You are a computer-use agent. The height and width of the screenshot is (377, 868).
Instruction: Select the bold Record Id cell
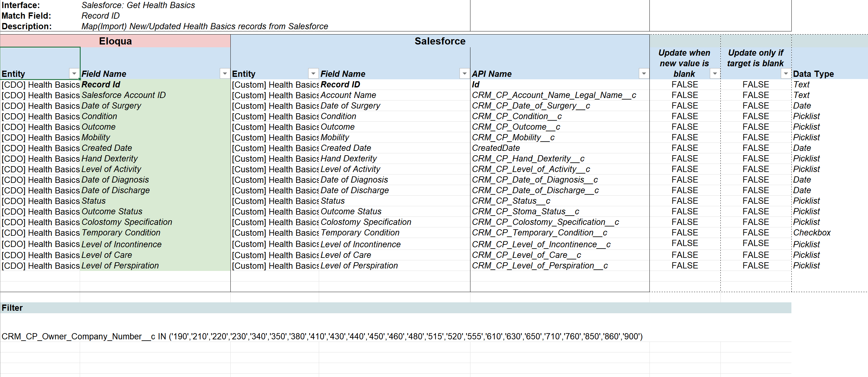coord(101,85)
